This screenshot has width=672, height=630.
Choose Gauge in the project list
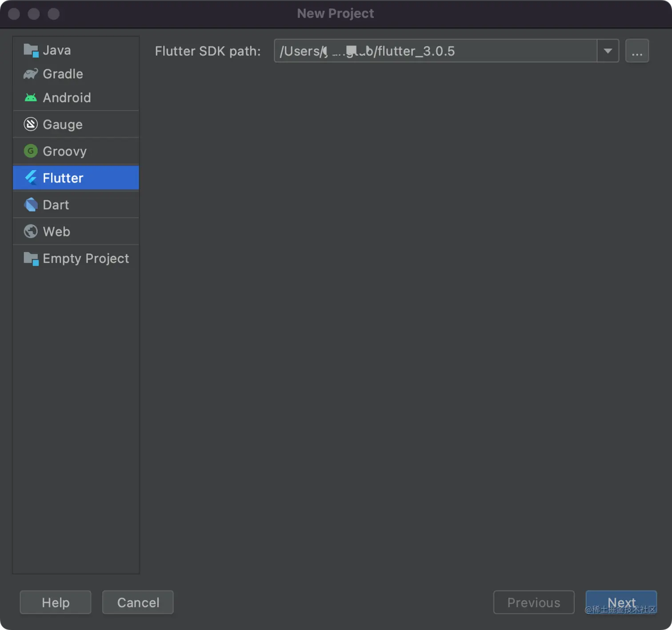[76, 124]
